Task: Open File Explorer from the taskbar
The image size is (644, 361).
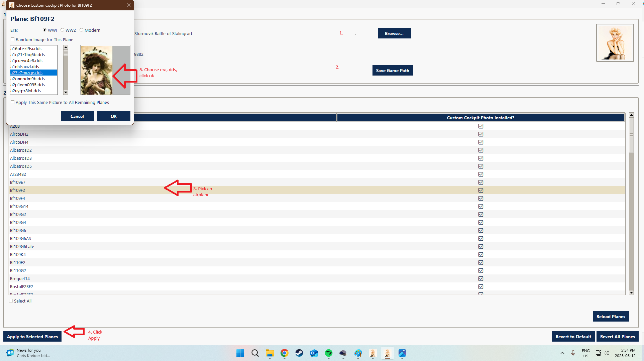Action: click(270, 353)
